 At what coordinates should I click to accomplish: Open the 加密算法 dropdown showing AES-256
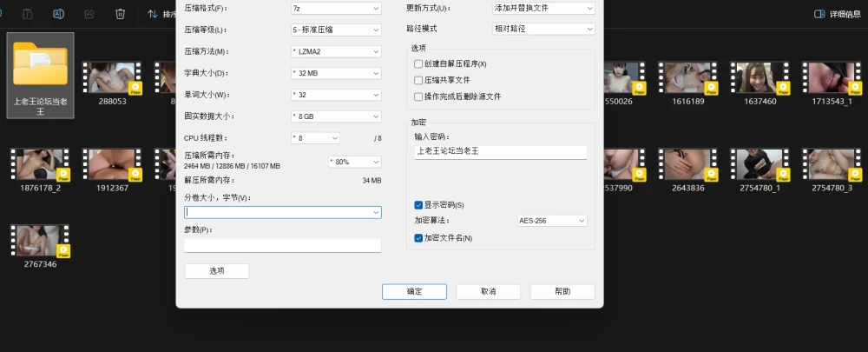click(x=552, y=221)
